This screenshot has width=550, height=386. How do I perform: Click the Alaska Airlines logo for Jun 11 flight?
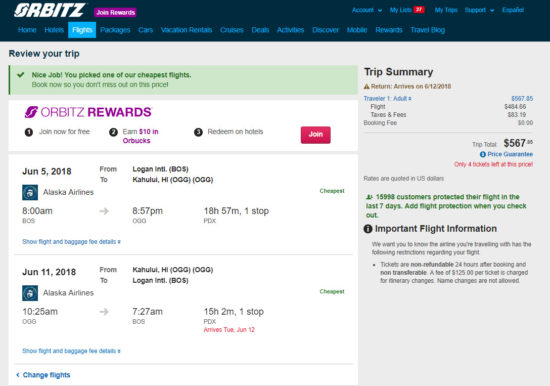click(x=30, y=293)
